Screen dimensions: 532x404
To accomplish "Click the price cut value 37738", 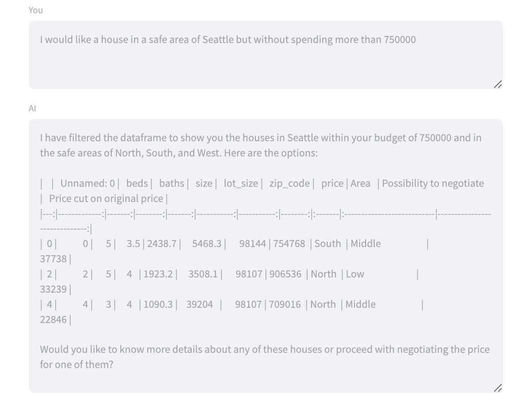I will click(53, 259).
